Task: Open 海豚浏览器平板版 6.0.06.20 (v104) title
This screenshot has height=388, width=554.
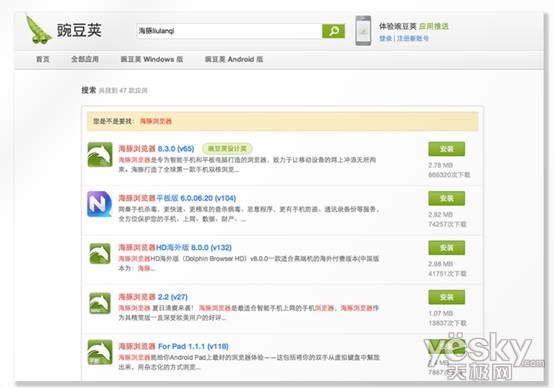Action: 177,198
